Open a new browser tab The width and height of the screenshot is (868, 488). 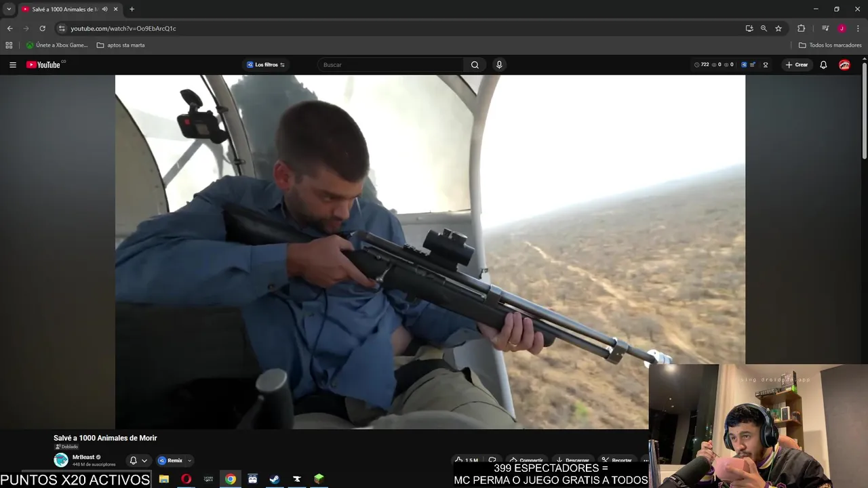pyautogui.click(x=132, y=9)
